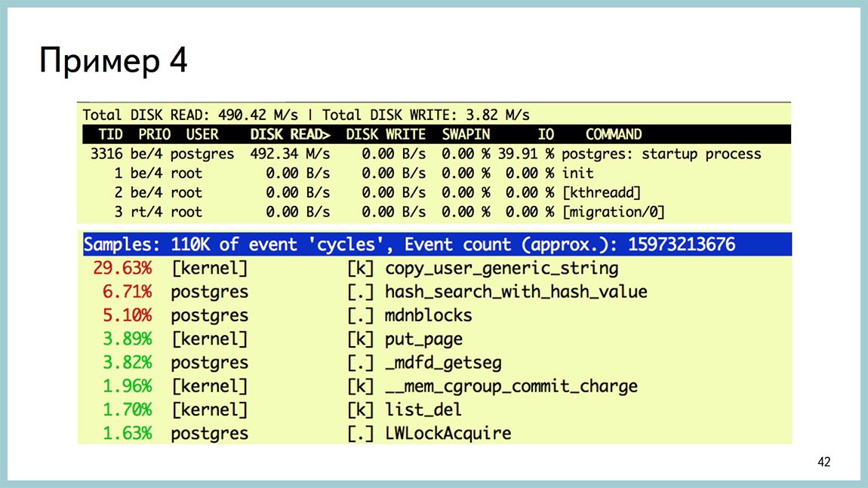Image resolution: width=868 pixels, height=488 pixels.
Task: Click the USER column header
Action: click(x=202, y=134)
